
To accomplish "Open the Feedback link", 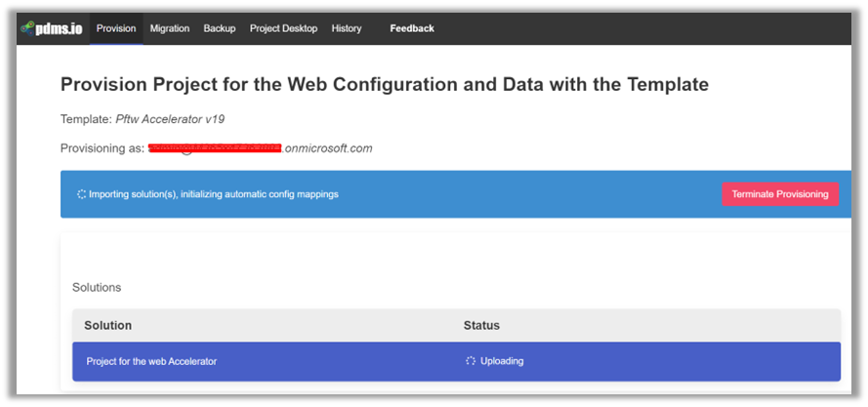I will [x=412, y=28].
